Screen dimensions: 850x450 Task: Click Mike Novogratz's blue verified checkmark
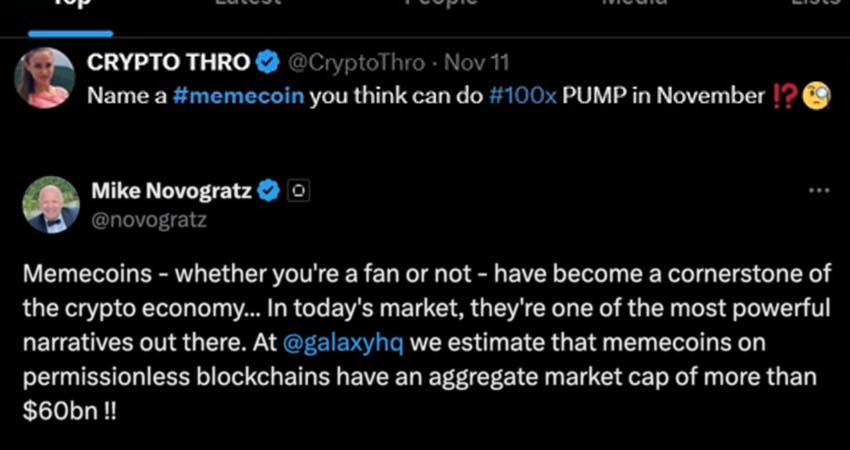coord(268,190)
